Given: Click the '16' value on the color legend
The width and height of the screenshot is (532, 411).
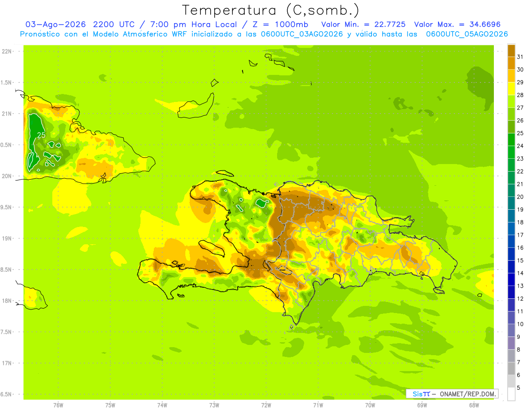Looking at the screenshot, I should [520, 247].
